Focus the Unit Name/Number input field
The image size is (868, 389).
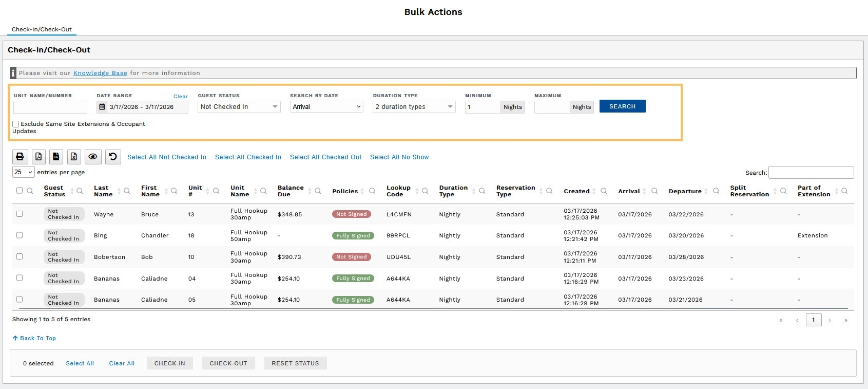coord(50,107)
